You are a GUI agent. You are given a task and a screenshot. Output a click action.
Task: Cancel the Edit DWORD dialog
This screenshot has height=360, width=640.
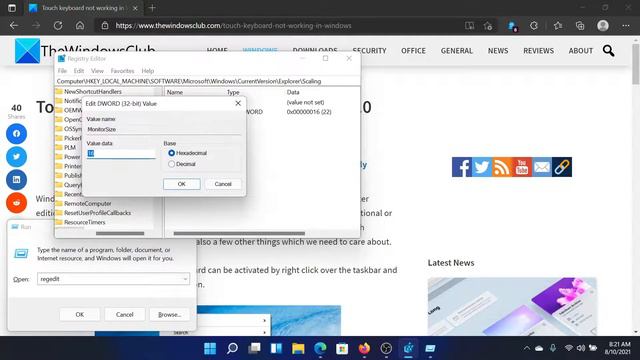coord(223,184)
